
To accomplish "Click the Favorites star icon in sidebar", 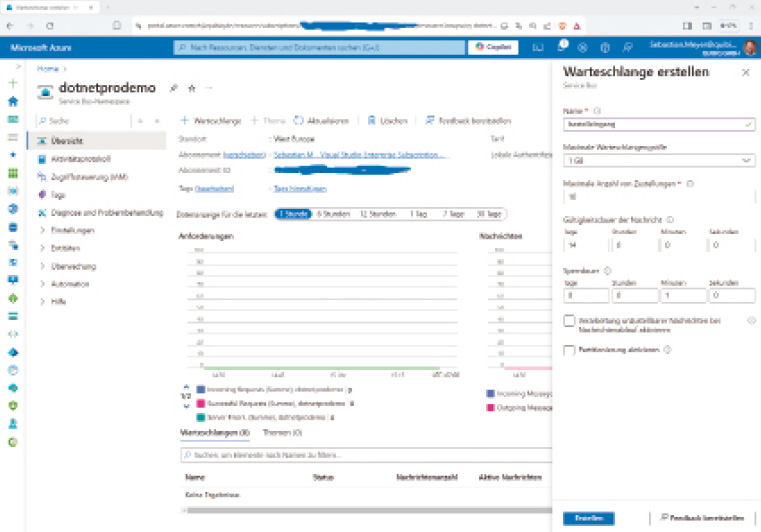I will (x=13, y=155).
